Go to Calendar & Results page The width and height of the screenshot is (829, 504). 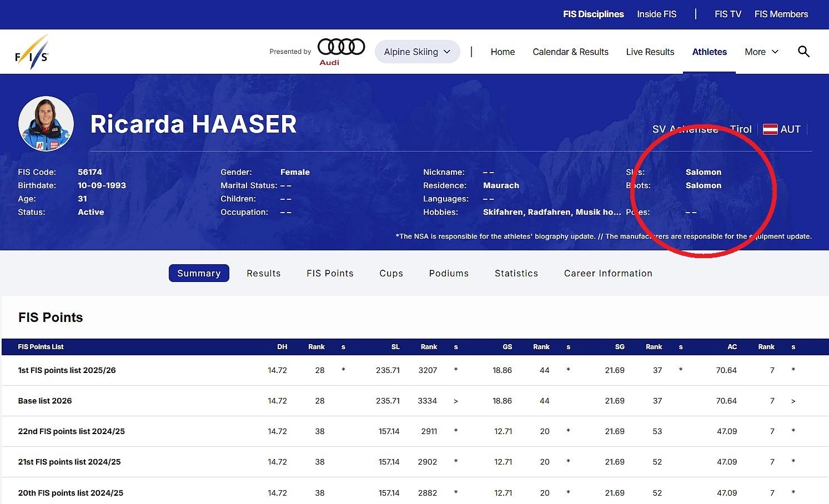[x=570, y=52]
